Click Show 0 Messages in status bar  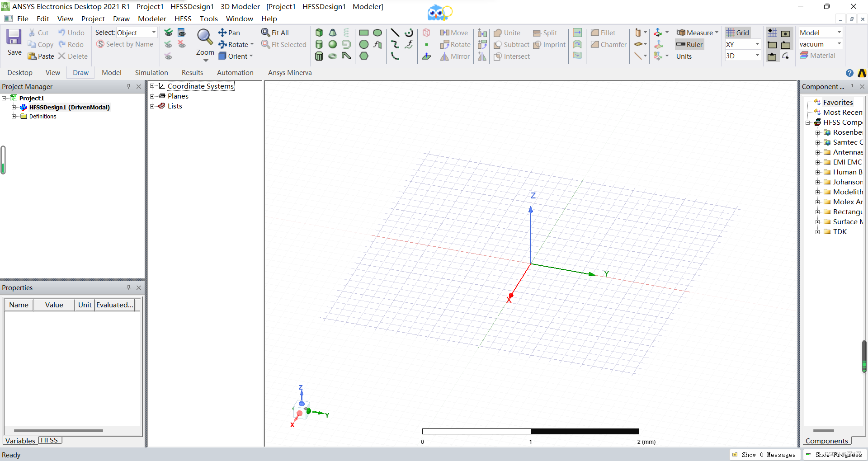pyautogui.click(x=764, y=455)
